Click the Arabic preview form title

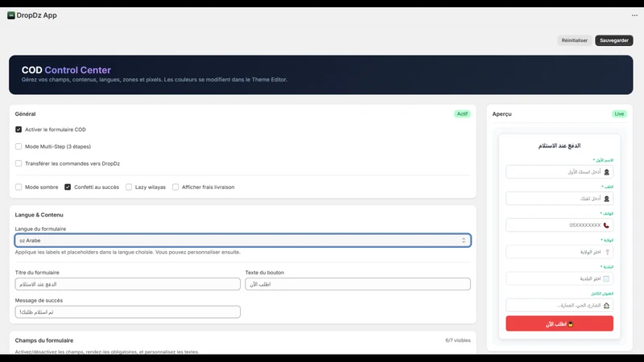click(559, 146)
